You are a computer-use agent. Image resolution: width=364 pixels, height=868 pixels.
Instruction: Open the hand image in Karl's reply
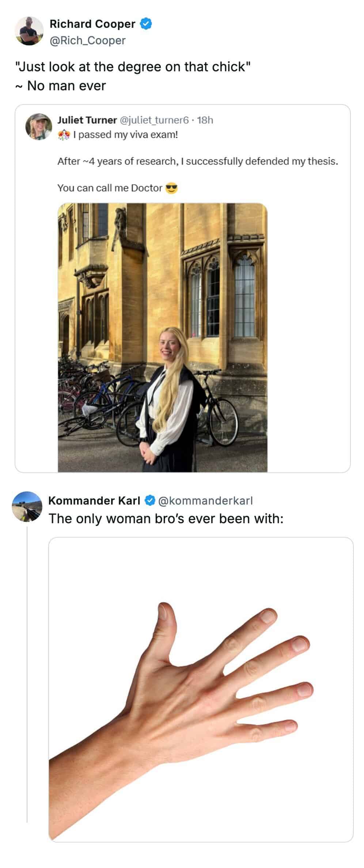pos(201,690)
